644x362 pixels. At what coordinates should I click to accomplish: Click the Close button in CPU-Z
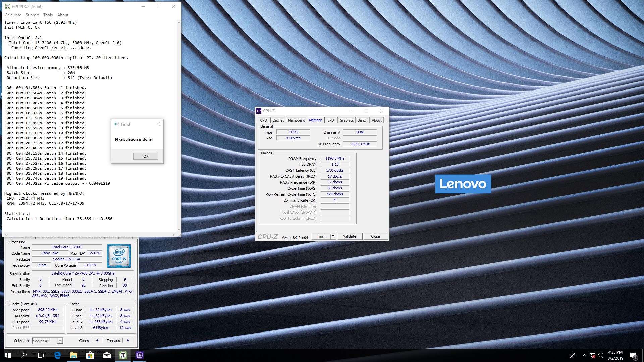click(x=375, y=236)
